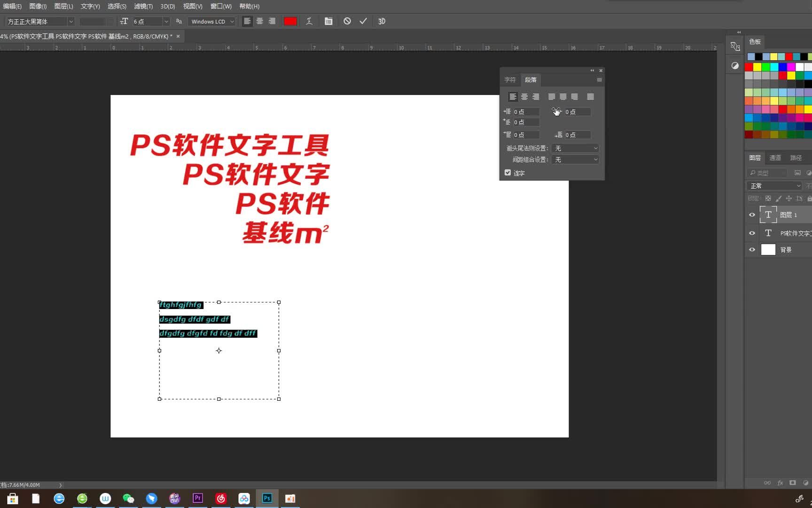Select the justify all paragraph icon
812x508 pixels.
point(590,96)
